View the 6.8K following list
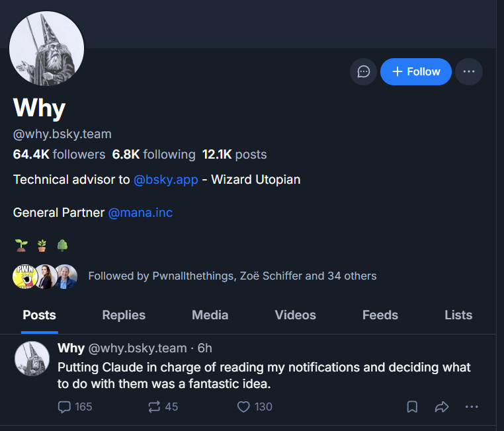The height and width of the screenshot is (431, 504). 153,155
